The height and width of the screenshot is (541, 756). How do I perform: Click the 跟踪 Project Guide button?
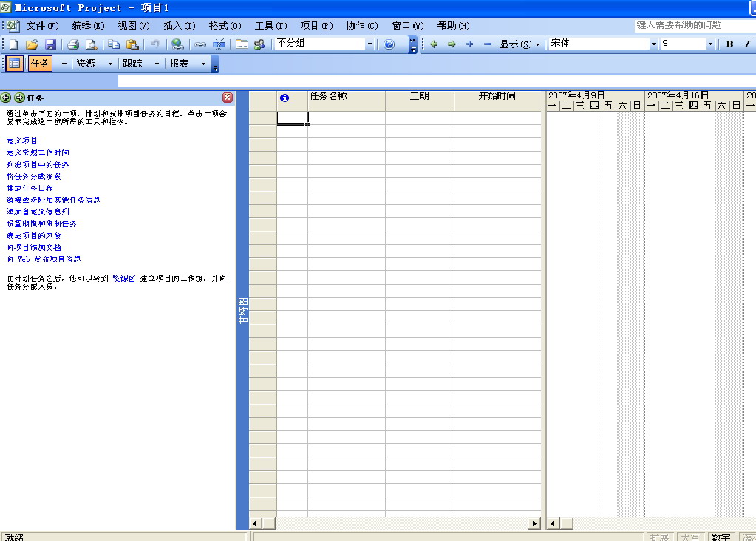[x=132, y=63]
